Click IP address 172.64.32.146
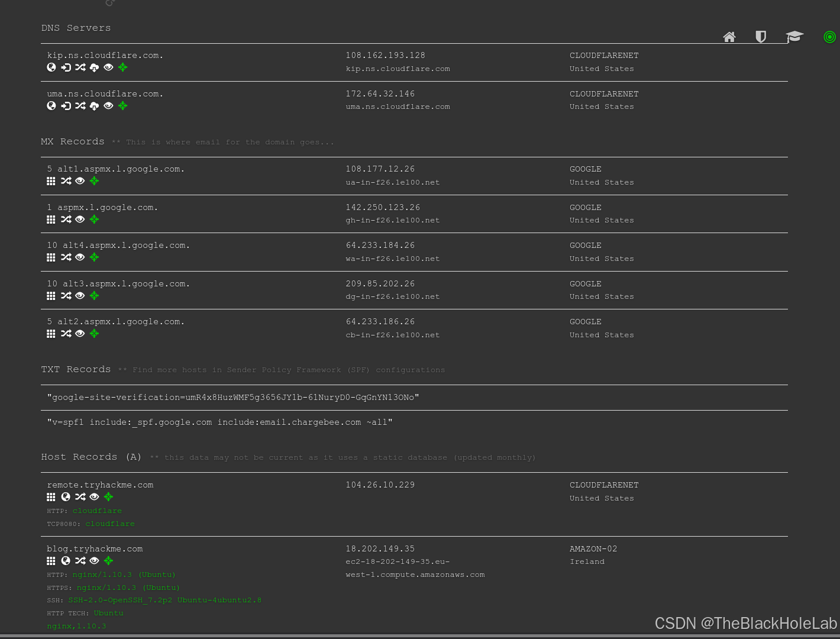Screen dimensions: 840x639 point(380,94)
